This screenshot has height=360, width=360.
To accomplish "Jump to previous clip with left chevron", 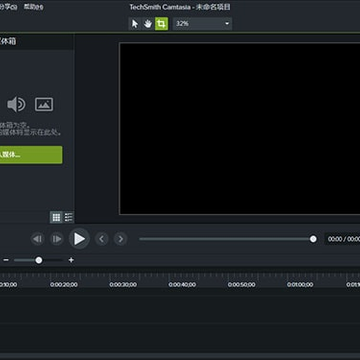I will click(x=102, y=239).
